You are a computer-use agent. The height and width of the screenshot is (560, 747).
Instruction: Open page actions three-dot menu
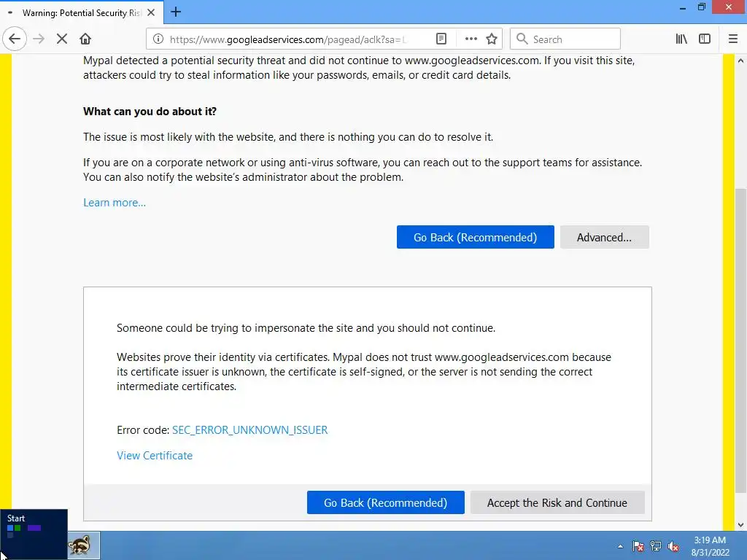pyautogui.click(x=471, y=39)
